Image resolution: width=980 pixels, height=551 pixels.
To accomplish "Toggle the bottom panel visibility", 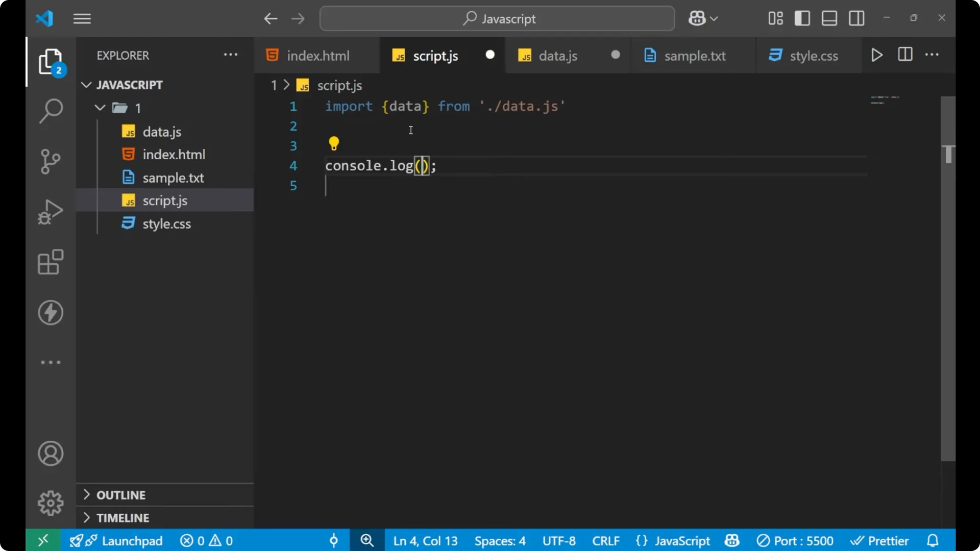I will point(828,18).
